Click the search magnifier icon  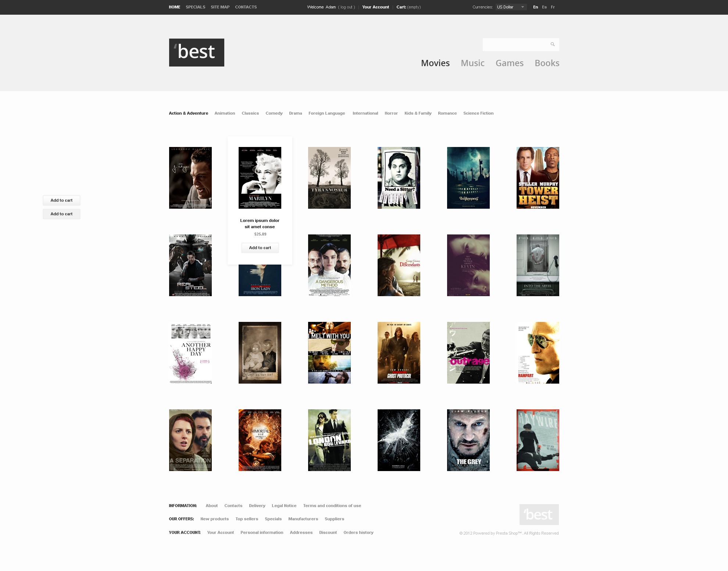[552, 44]
